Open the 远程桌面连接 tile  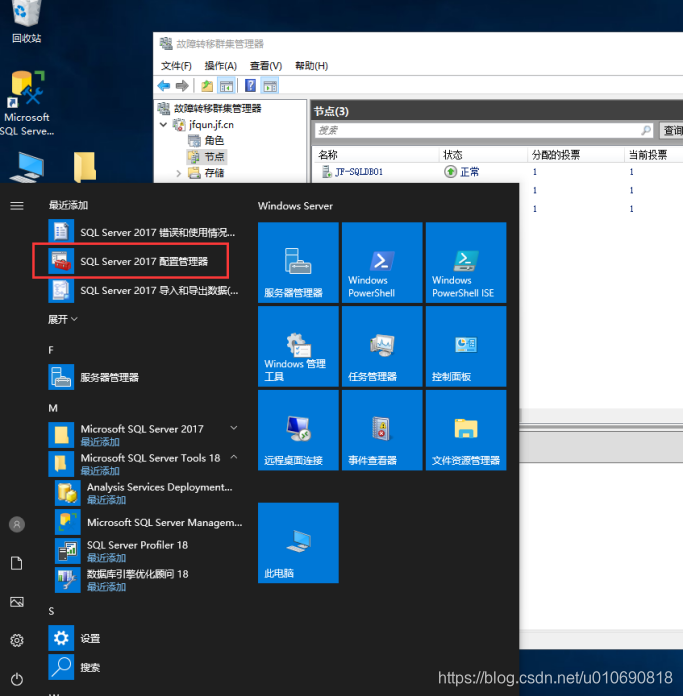(x=298, y=430)
